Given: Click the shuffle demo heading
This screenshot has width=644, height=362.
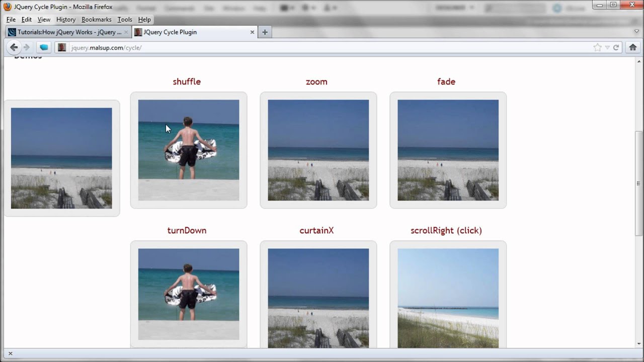Looking at the screenshot, I should pos(187,81).
